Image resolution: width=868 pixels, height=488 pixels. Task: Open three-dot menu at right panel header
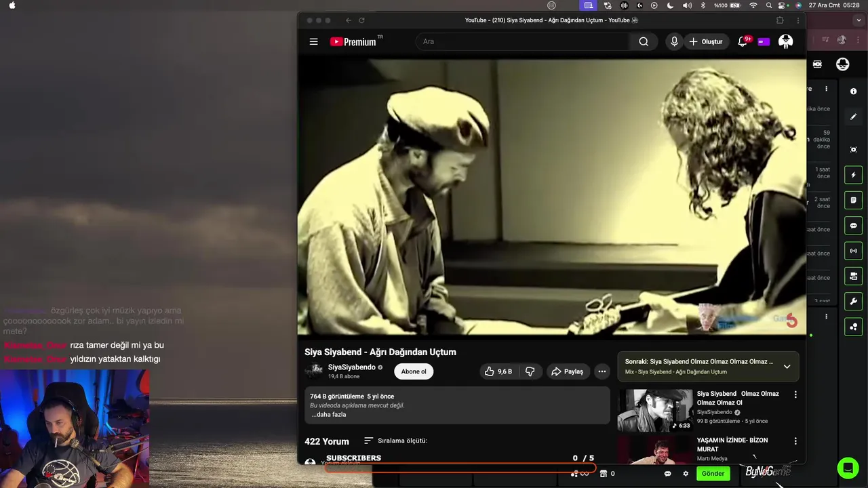click(826, 89)
